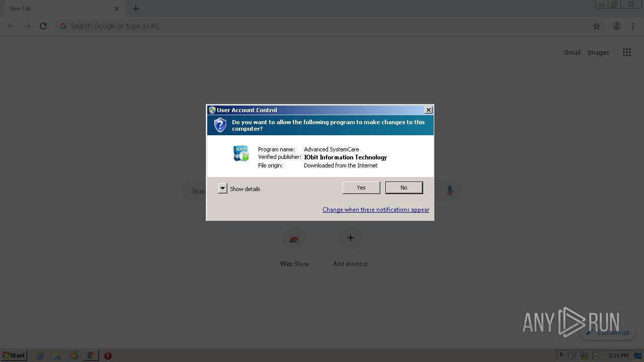Click Downloaded from the Internet text
Viewport: 644px width, 362px height.
point(341,165)
